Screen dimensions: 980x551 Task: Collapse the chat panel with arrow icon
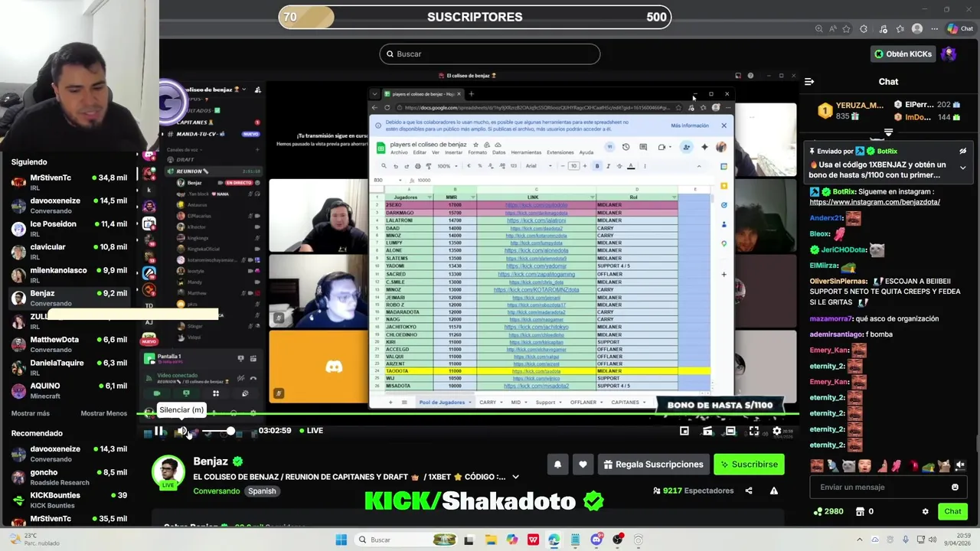tap(809, 81)
